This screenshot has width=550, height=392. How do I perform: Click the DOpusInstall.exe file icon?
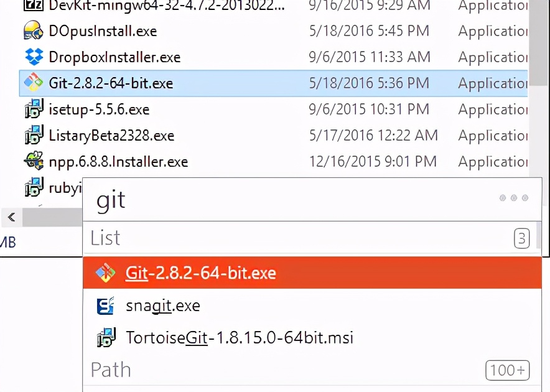[32, 30]
